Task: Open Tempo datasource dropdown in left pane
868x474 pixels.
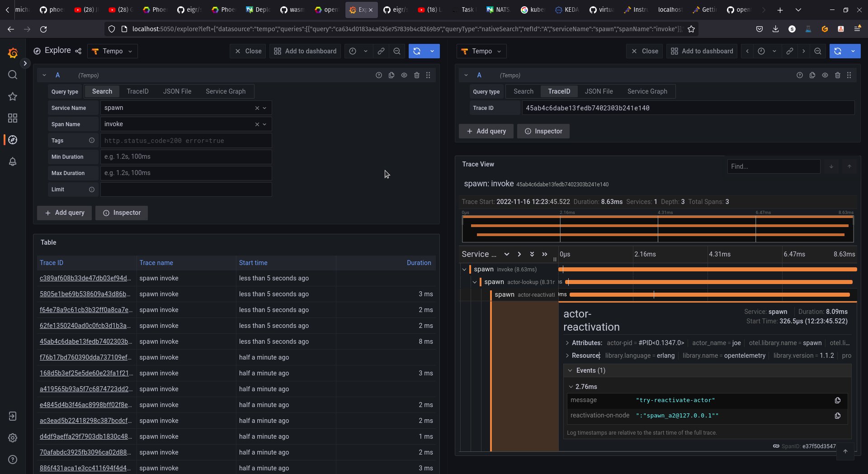Action: pos(113,51)
